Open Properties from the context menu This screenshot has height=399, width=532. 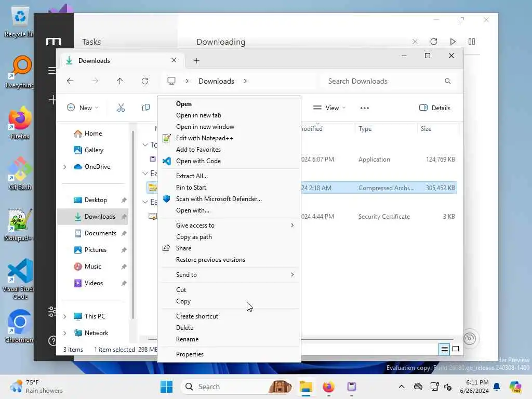190,354
